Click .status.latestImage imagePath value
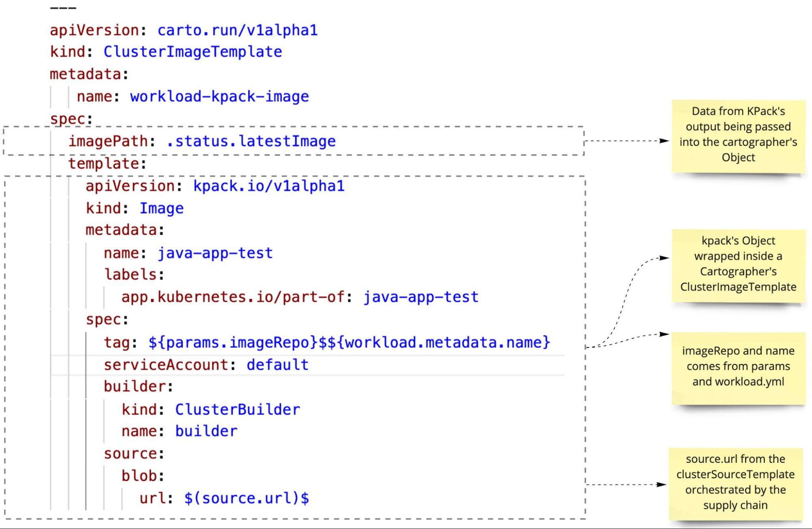812x529 pixels. coord(251,141)
